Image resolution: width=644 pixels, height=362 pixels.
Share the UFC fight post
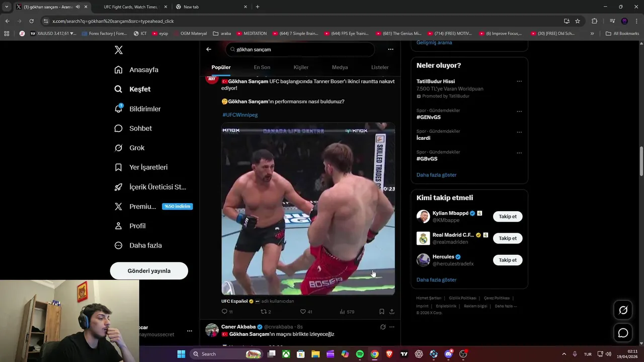tap(392, 312)
